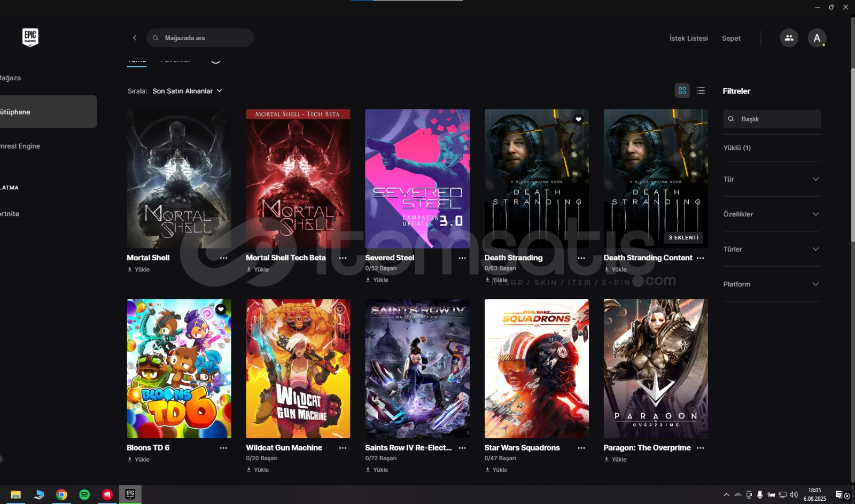Image resolution: width=855 pixels, height=504 pixels.
Task: Install Star Wars Squadrons via Yükle
Action: click(496, 470)
